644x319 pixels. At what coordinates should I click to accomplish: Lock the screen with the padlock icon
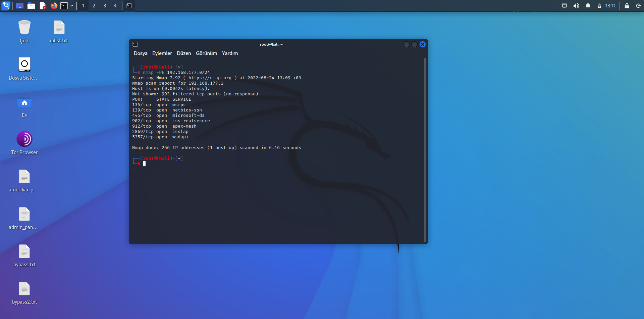[x=627, y=6]
